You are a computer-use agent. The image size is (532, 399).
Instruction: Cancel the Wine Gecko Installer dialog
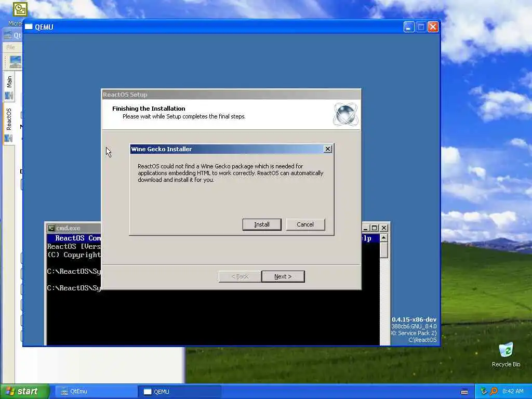point(305,224)
